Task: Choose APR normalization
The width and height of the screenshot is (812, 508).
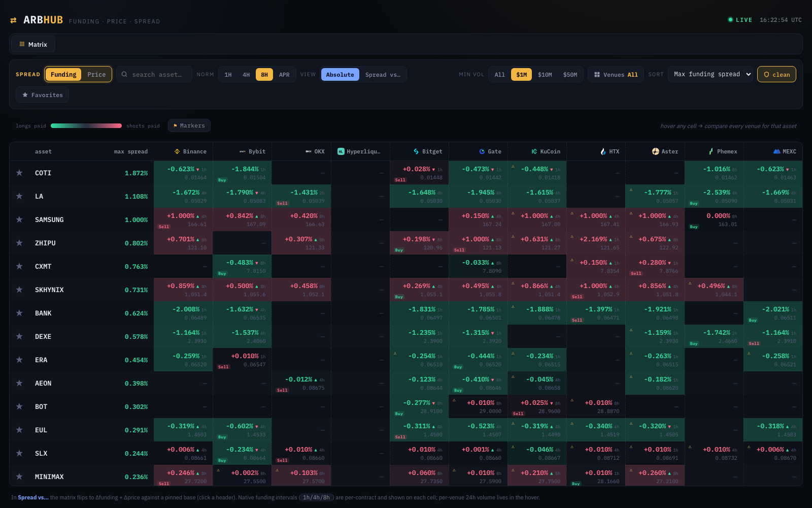Action: click(x=284, y=75)
